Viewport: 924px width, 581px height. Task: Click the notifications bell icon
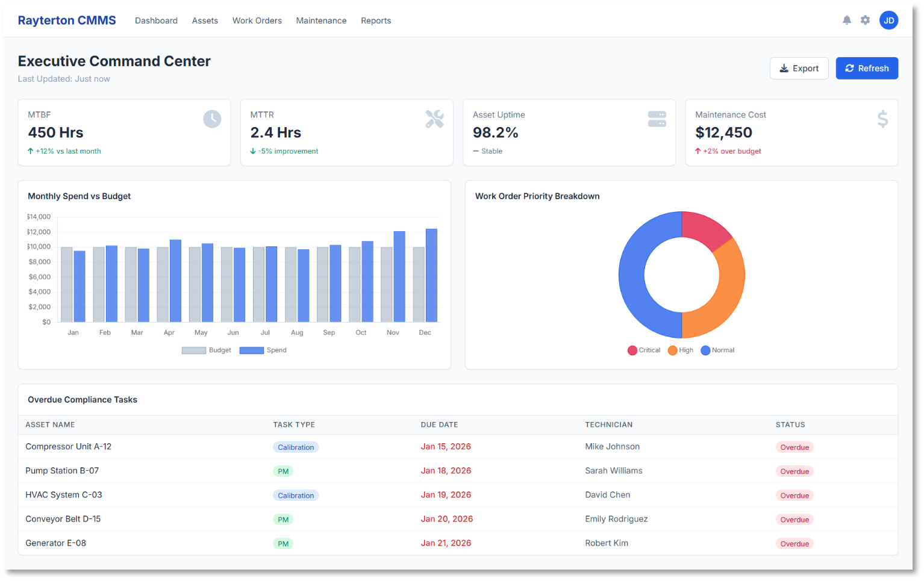pyautogui.click(x=846, y=20)
